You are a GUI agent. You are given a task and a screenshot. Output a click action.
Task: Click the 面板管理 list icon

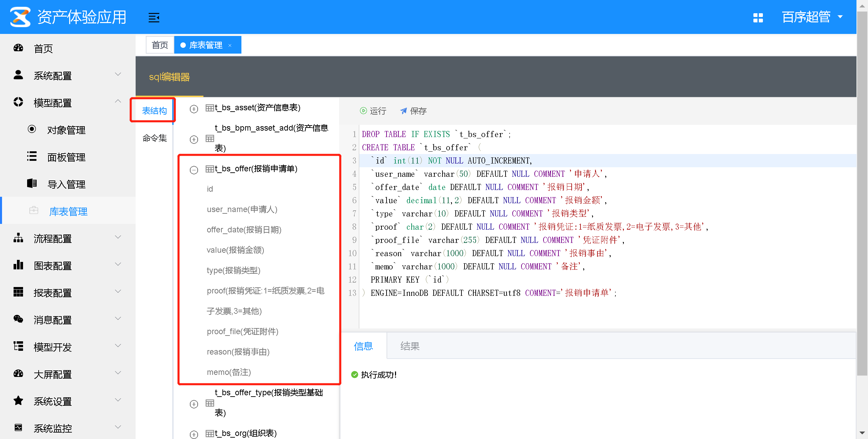[x=32, y=156]
